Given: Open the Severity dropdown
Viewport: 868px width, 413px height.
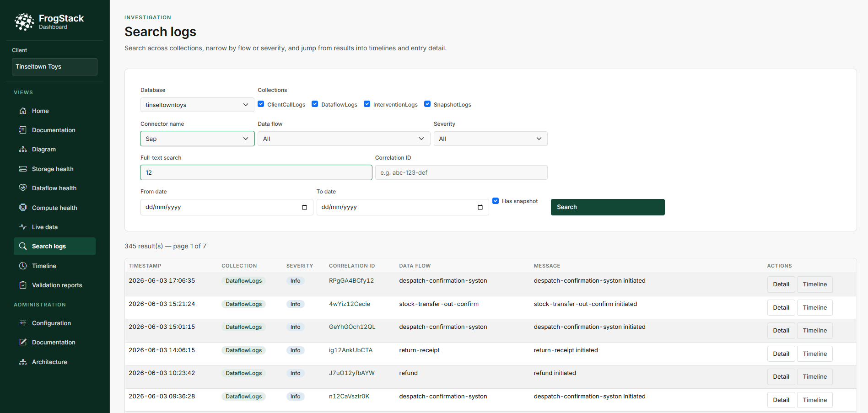Looking at the screenshot, I should coord(491,139).
